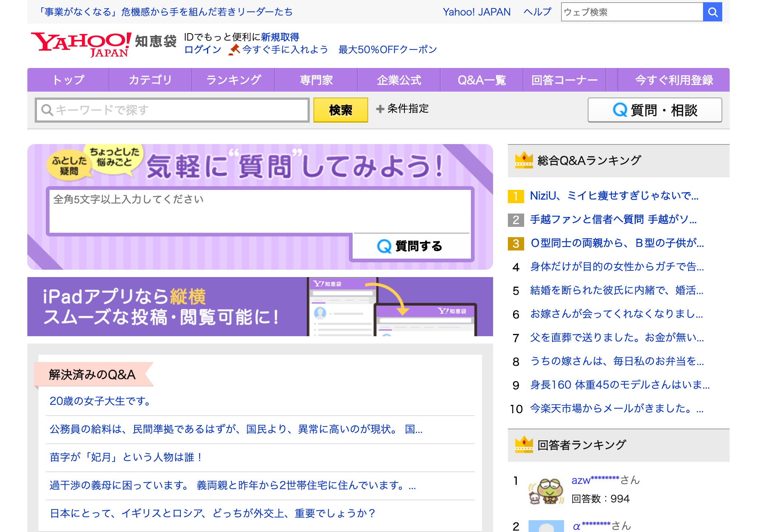Open the カテゴリ tab
This screenshot has width=757, height=532.
tap(150, 80)
